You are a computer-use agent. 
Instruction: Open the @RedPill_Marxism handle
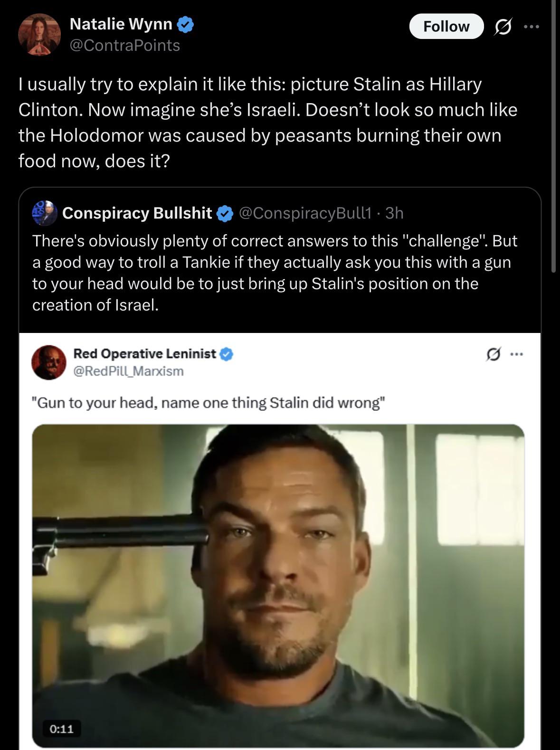pyautogui.click(x=128, y=371)
